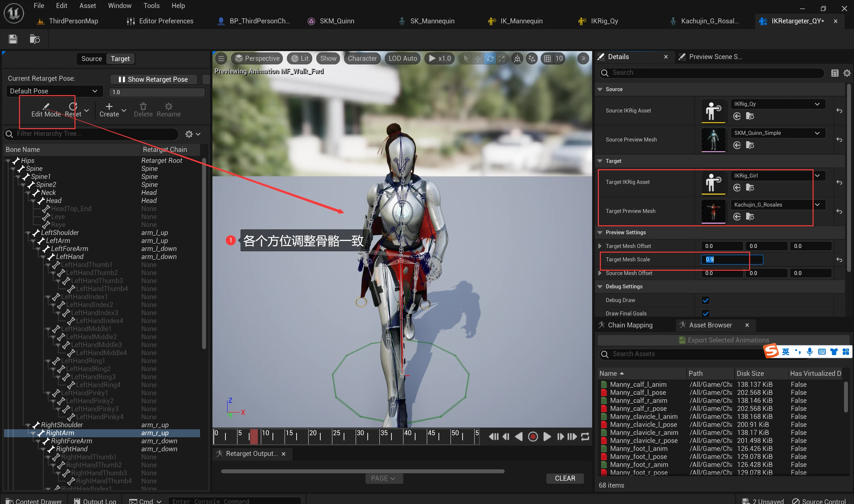The height and width of the screenshot is (504, 854).
Task: Click the Browse to asset icon in toolbar
Action: point(35,39)
